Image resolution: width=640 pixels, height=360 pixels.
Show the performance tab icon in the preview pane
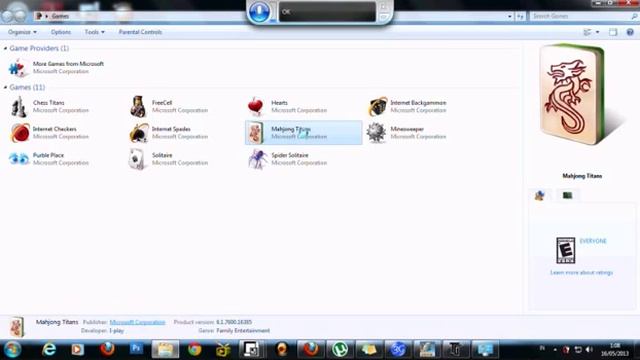click(567, 196)
